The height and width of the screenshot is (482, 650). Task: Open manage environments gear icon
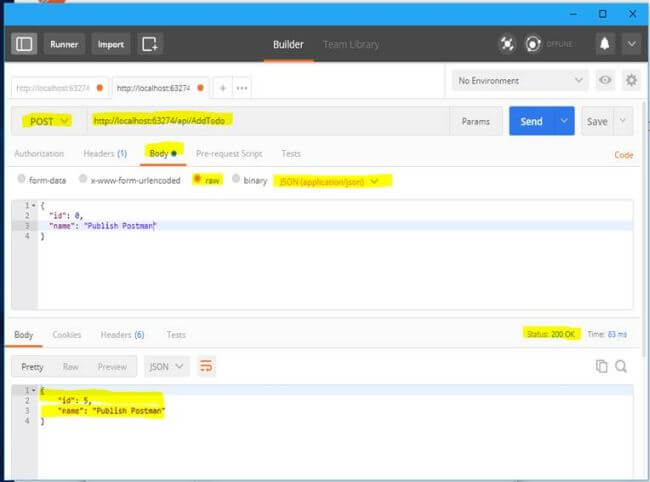click(631, 80)
